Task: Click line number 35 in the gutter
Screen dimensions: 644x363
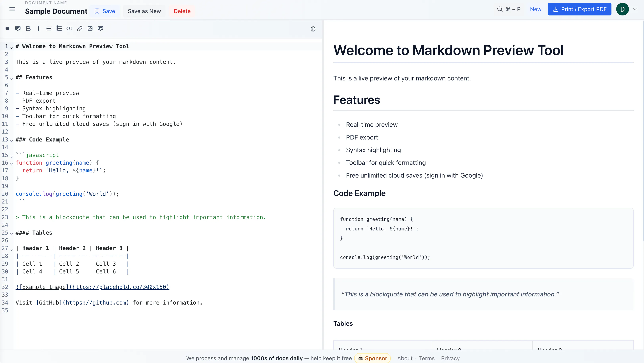Action: 5,310
